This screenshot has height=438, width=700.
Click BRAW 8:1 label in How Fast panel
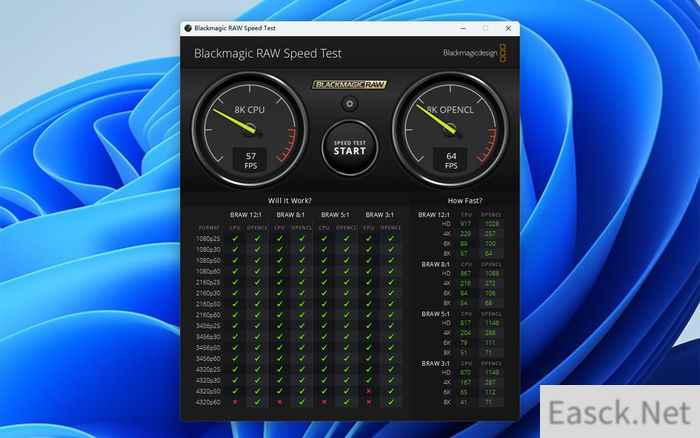(436, 264)
